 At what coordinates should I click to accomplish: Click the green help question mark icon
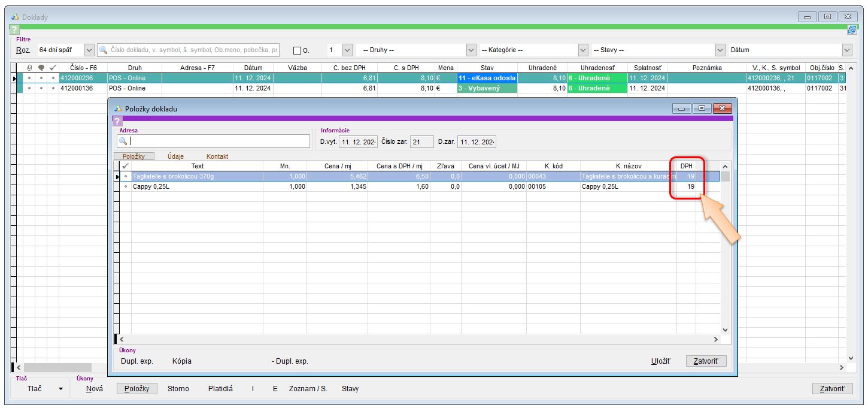click(15, 29)
